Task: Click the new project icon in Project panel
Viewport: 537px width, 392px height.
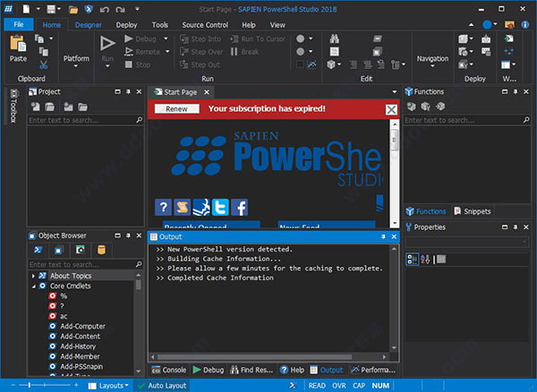Action: [x=35, y=107]
